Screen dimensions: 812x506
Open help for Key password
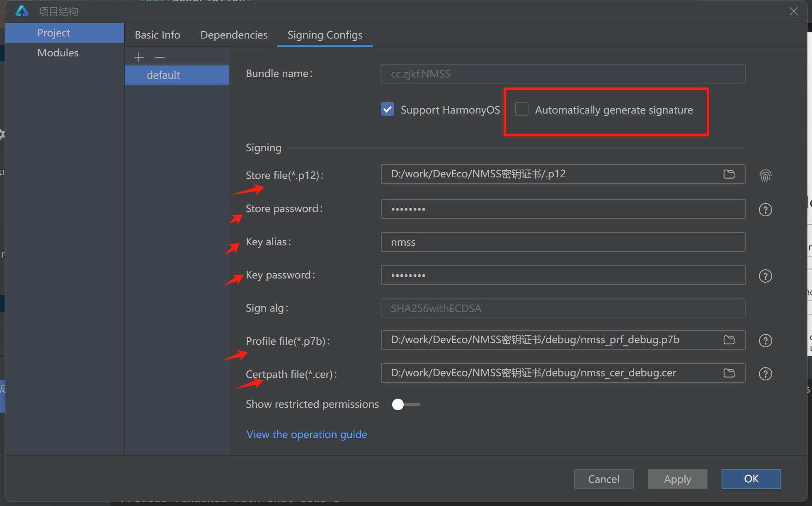point(765,276)
